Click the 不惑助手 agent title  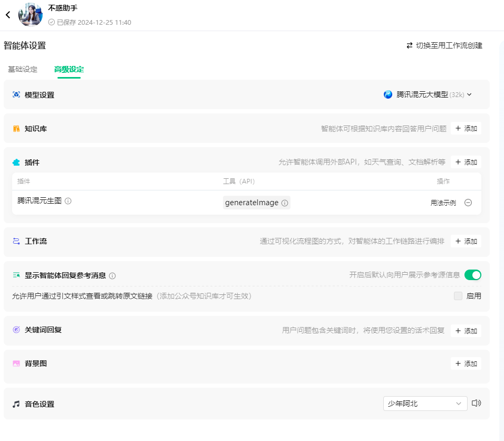click(63, 8)
